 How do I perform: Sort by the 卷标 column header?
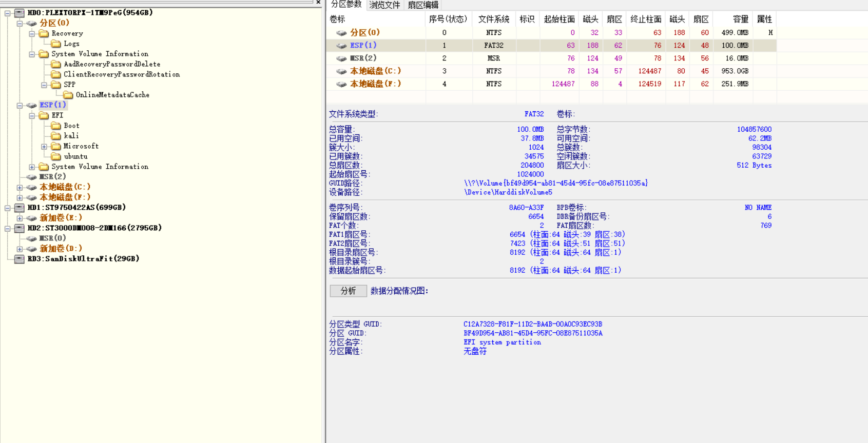[x=376, y=19]
